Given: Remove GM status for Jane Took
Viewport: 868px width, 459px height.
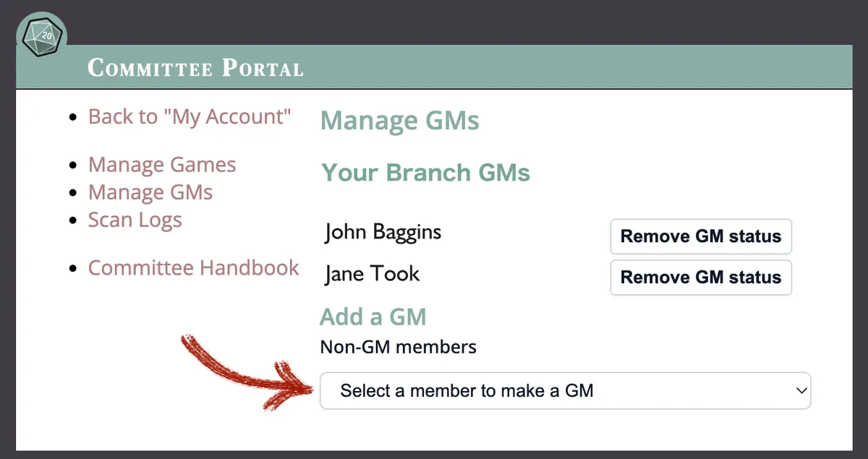Looking at the screenshot, I should point(701,278).
